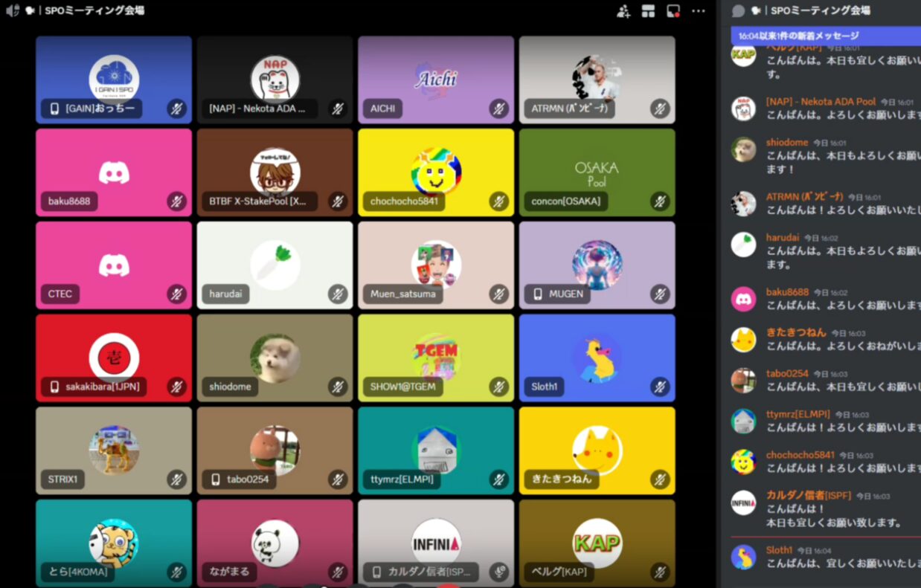Click the SPOミーティング会場 title at top left
Screen dimensions: 921x588
(x=94, y=11)
